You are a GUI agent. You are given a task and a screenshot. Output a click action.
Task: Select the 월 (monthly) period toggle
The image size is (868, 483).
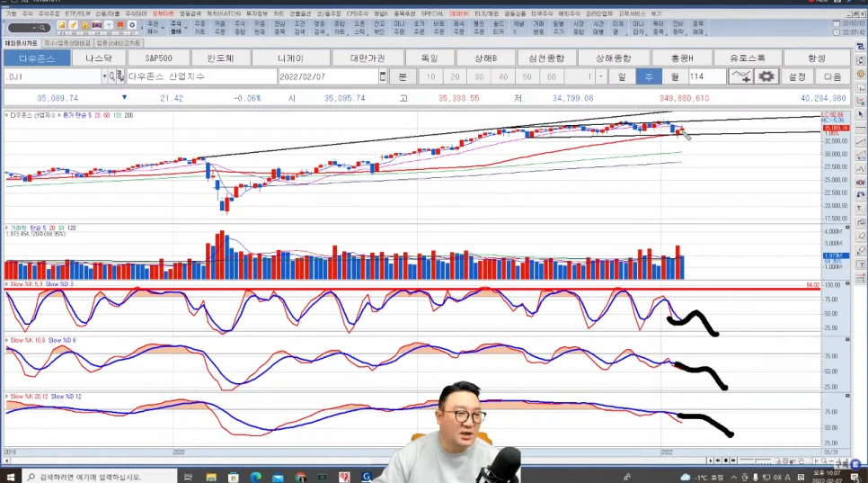click(674, 76)
